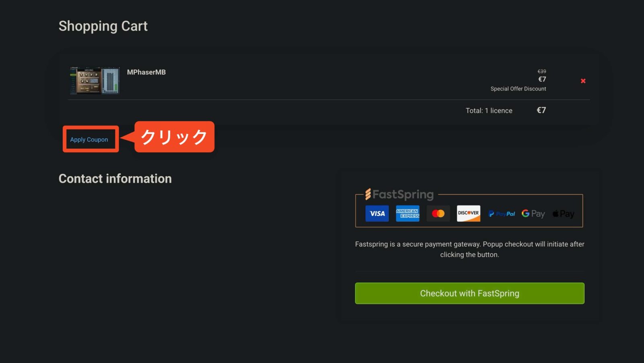The width and height of the screenshot is (644, 363).
Task: Select the Visa card icon
Action: tap(377, 213)
